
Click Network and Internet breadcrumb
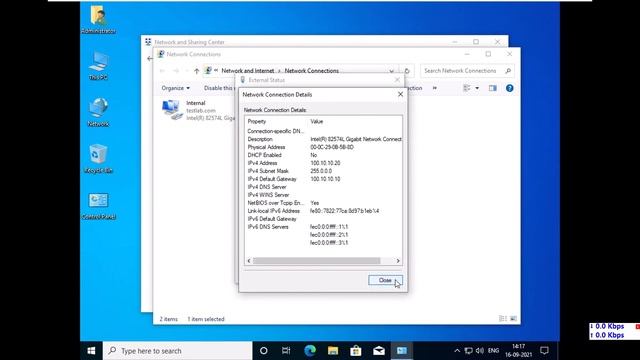[x=248, y=71]
